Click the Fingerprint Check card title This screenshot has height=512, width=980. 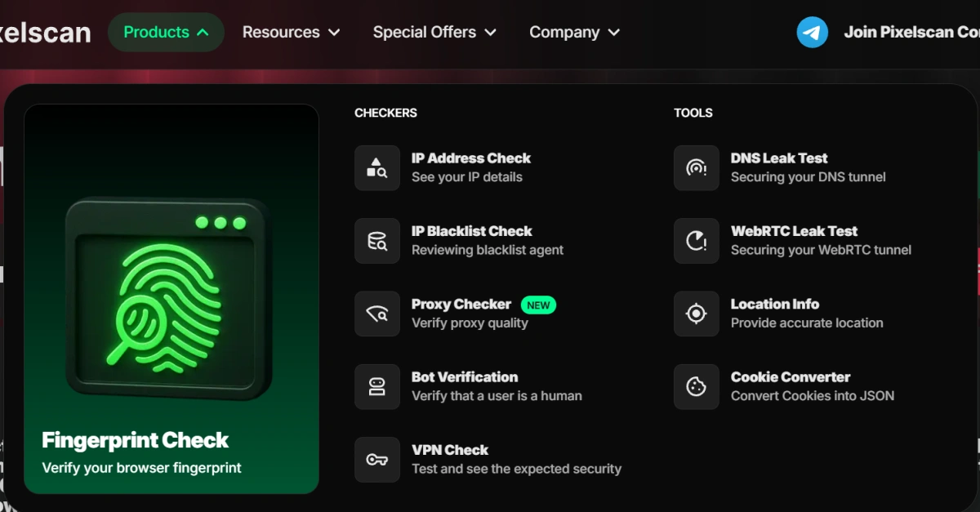pos(136,440)
